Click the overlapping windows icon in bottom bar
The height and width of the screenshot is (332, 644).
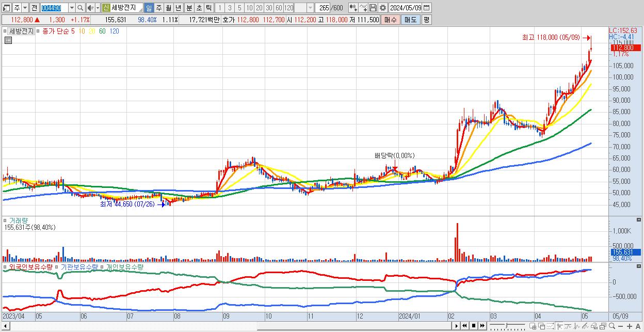tap(542, 326)
